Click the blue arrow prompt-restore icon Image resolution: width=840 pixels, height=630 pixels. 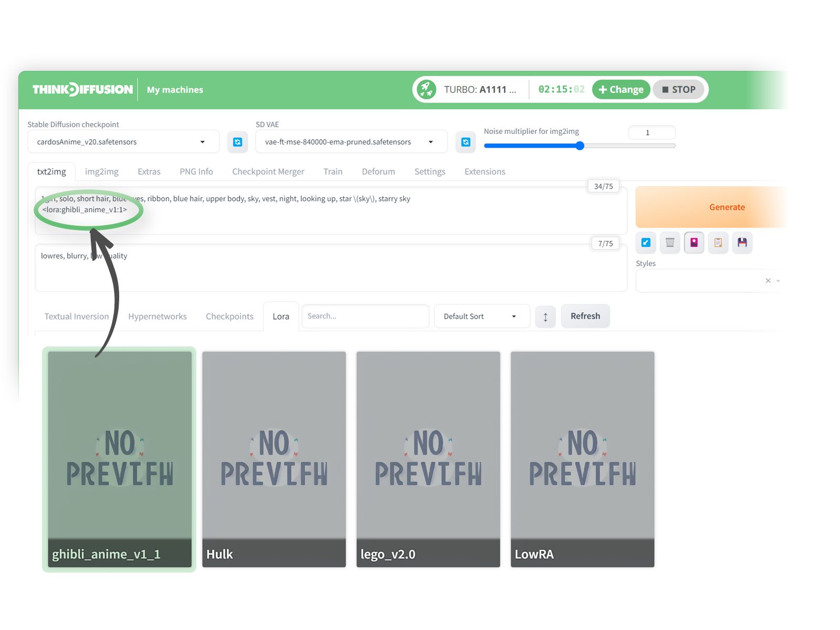coord(646,243)
